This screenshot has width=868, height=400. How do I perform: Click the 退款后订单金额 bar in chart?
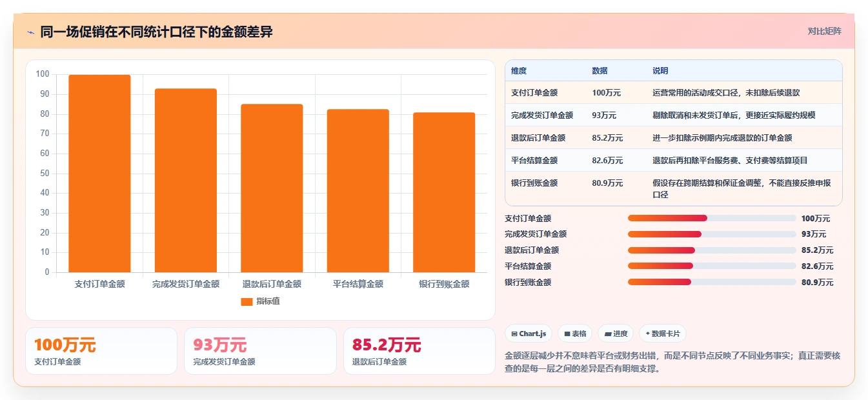tap(272, 188)
